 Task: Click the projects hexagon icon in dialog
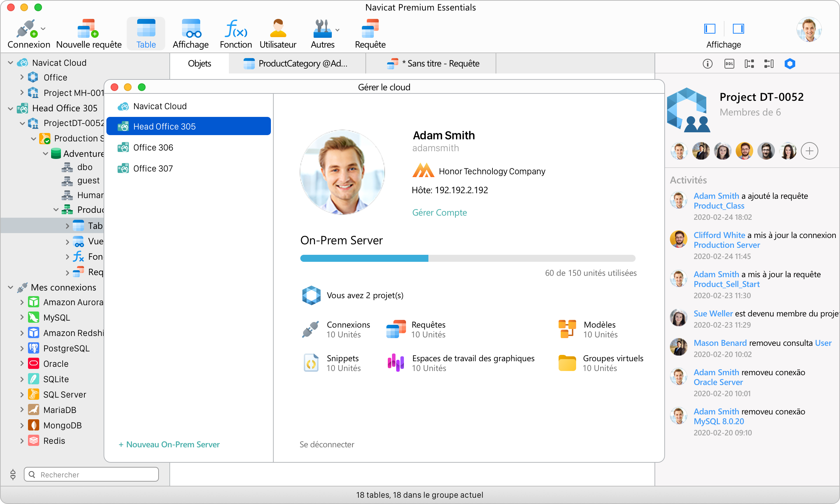311,295
